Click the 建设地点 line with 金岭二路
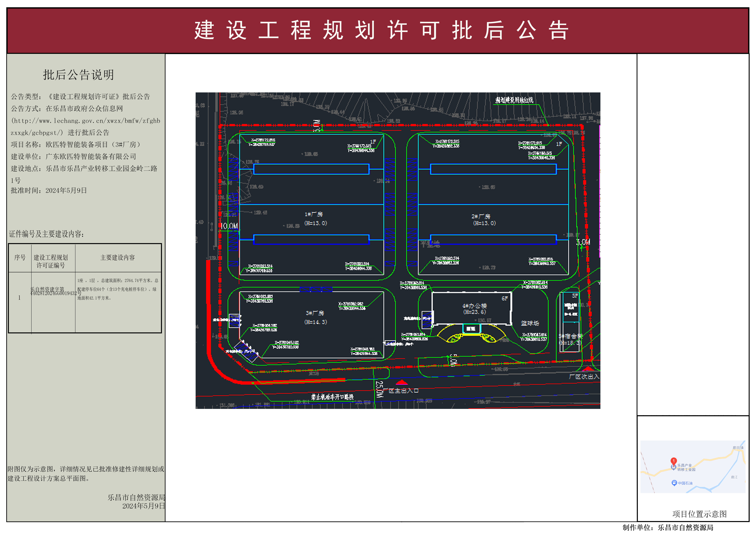 [x=84, y=174]
